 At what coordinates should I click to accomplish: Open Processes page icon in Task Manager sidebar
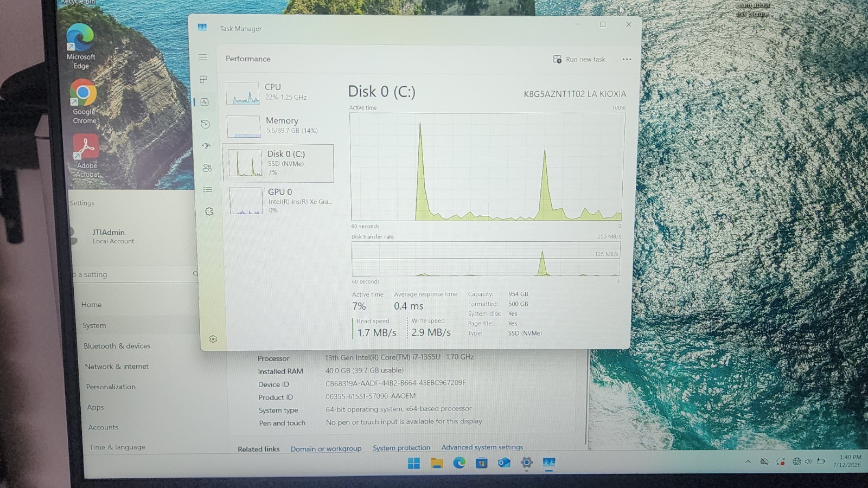tap(203, 79)
